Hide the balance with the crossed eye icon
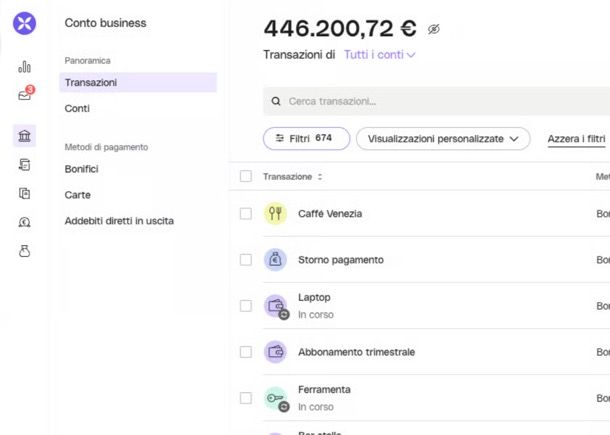 click(x=434, y=29)
